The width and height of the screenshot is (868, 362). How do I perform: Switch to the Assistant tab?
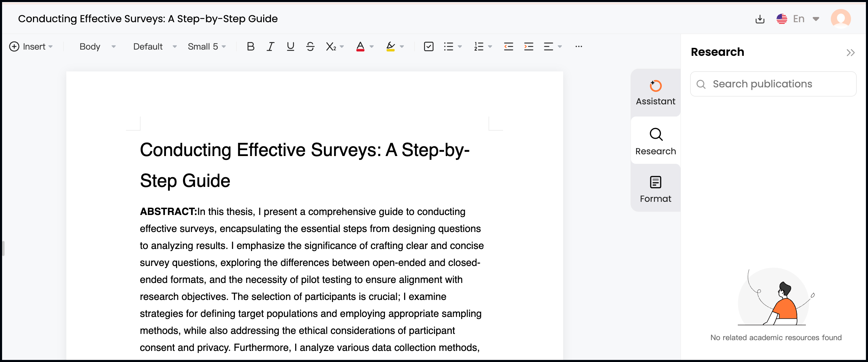[655, 93]
